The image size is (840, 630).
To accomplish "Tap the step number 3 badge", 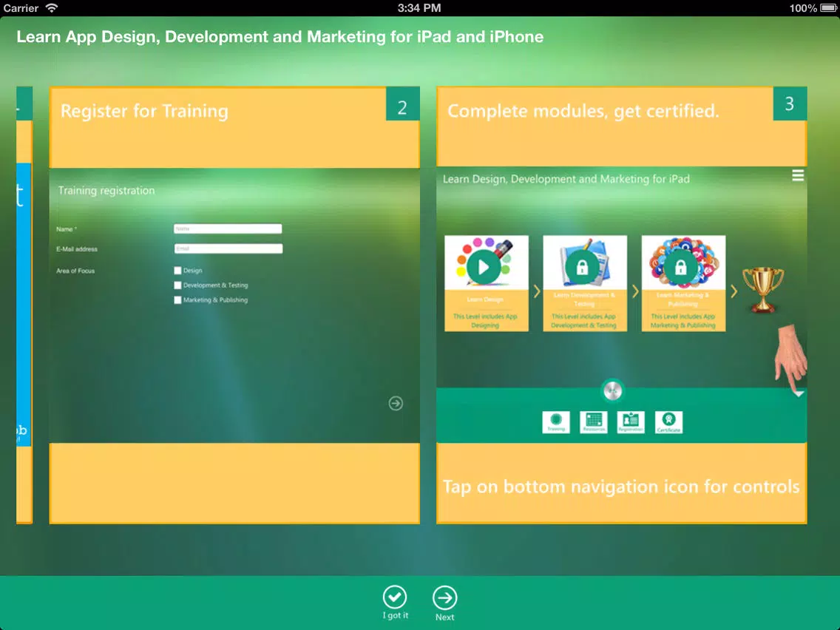I will (x=790, y=104).
